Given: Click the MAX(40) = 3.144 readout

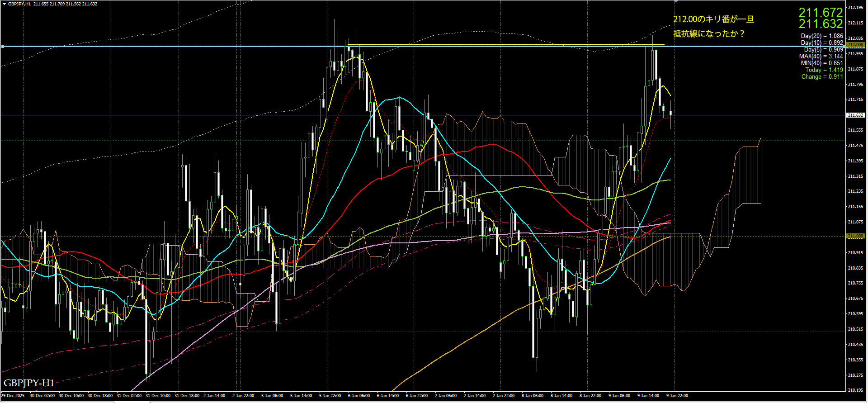Looking at the screenshot, I should (x=821, y=57).
